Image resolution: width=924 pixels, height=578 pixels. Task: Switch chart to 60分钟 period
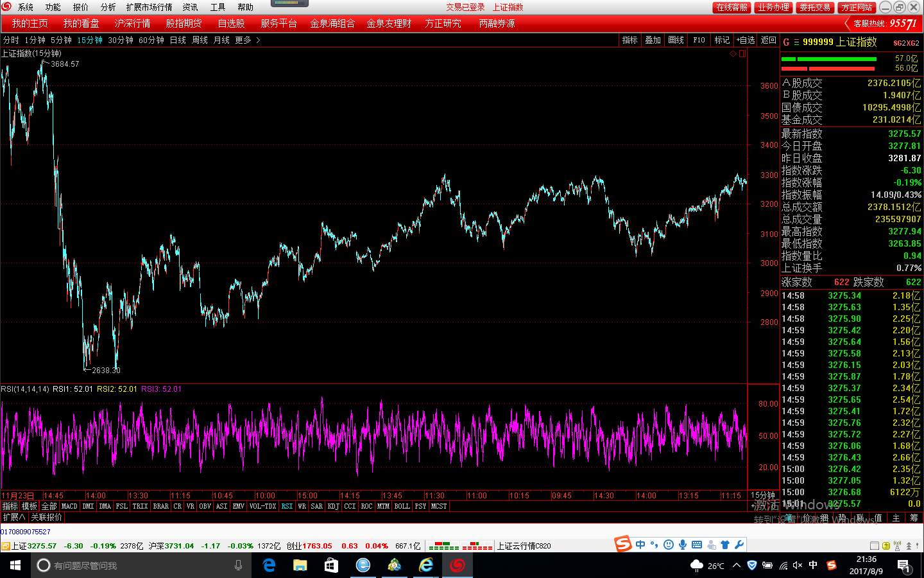point(151,40)
